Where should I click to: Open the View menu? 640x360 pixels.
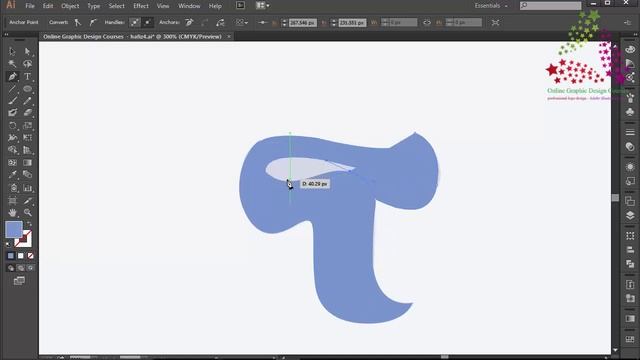click(163, 6)
